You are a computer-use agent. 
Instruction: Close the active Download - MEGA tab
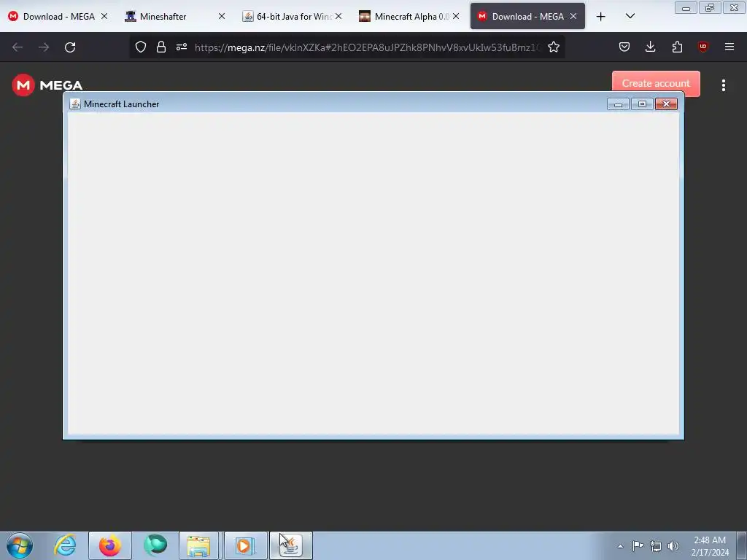pyautogui.click(x=573, y=16)
